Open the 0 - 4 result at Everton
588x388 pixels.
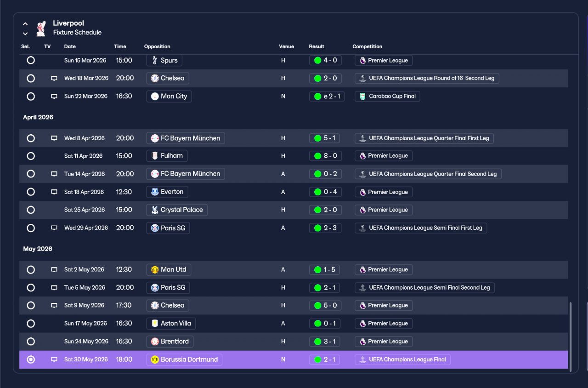(x=325, y=192)
